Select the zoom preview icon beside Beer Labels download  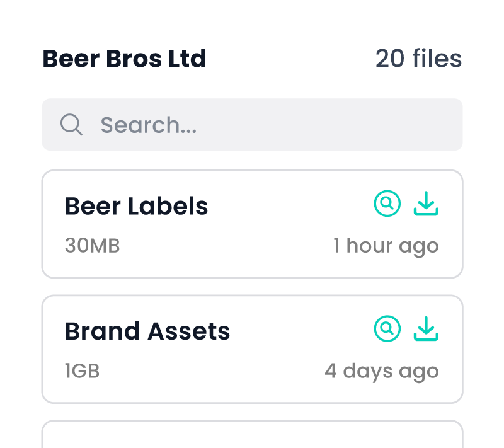(387, 204)
